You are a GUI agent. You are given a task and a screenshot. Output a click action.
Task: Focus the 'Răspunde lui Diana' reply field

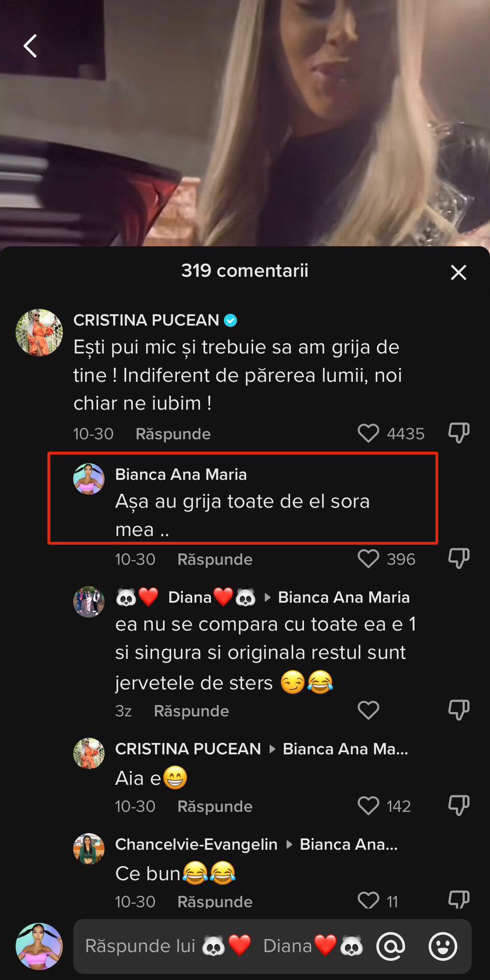coord(223,946)
